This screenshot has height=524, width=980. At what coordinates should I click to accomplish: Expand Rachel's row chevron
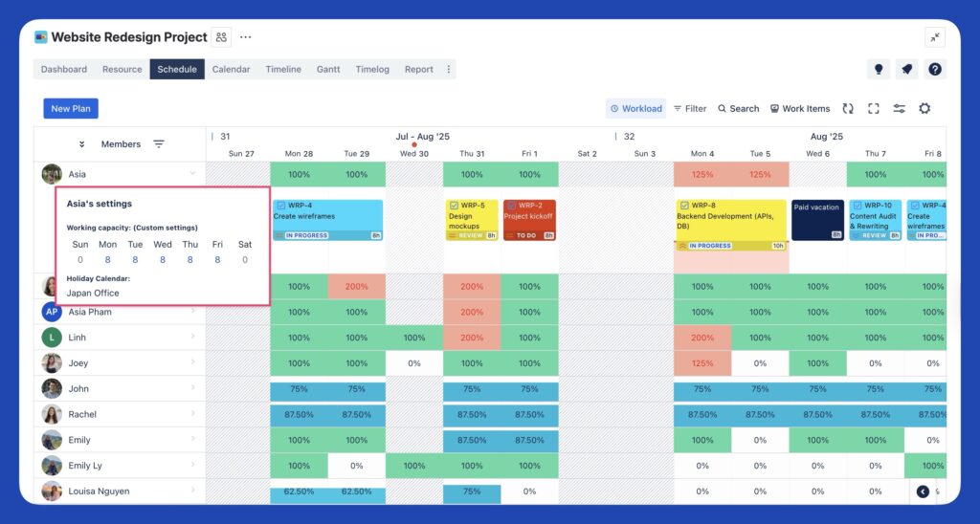point(192,413)
